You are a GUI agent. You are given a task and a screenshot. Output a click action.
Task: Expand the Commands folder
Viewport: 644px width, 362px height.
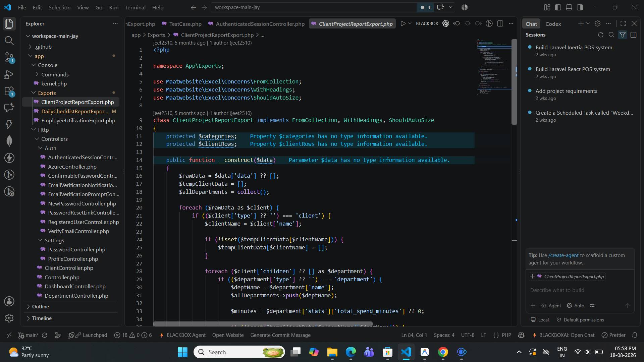(55, 74)
